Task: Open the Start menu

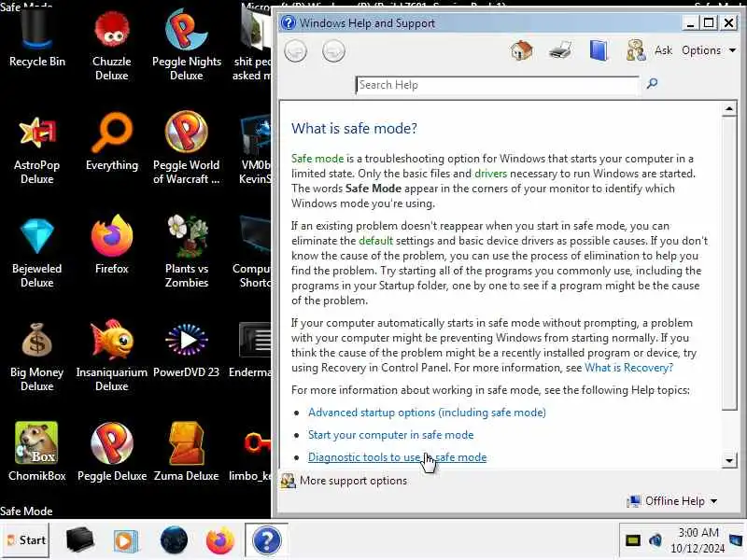Action: 25,540
